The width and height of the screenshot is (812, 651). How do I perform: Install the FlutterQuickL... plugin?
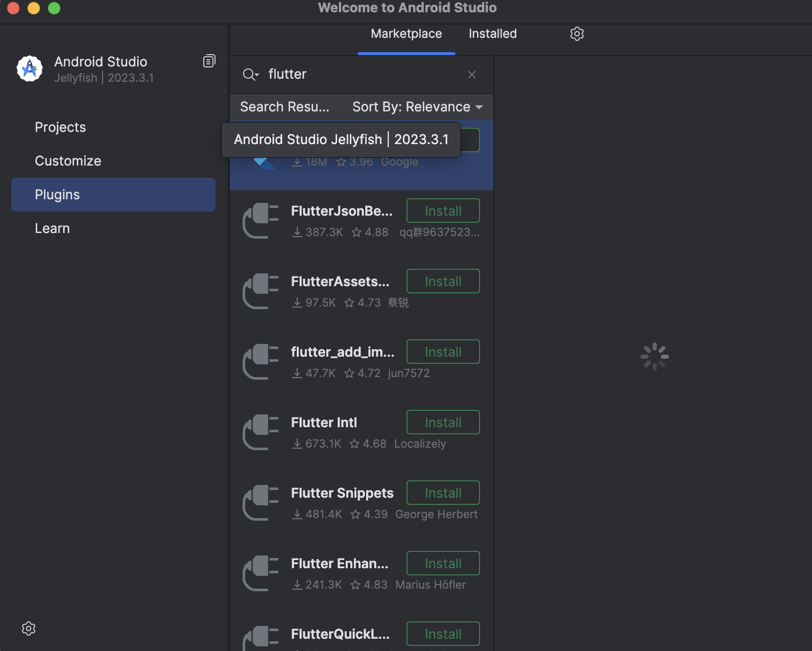click(443, 634)
